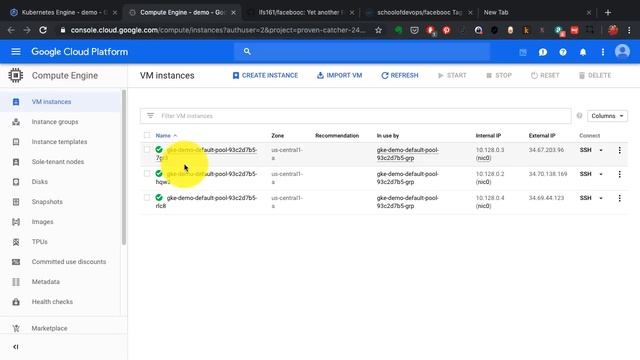Open the header three-dot settings menu
Image resolution: width=640 pixels, height=360 pixels.
tap(603, 52)
